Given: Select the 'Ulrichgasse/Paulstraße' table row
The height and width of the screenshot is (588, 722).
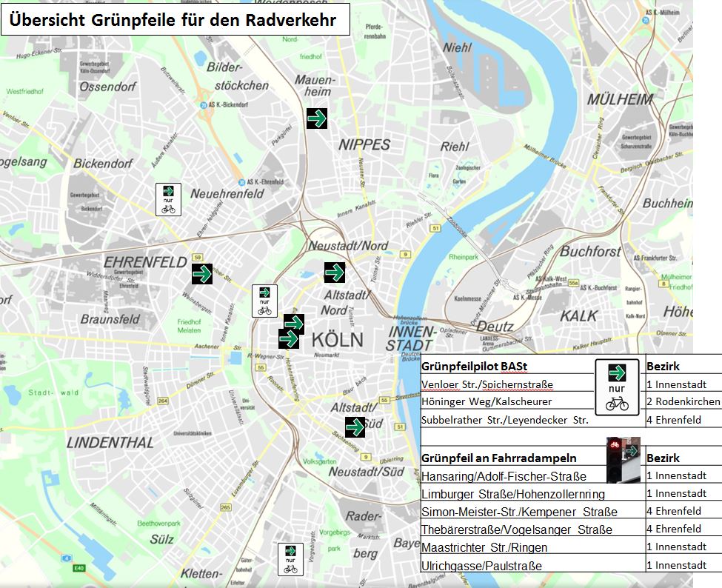Looking at the screenshot, I should tap(481, 565).
